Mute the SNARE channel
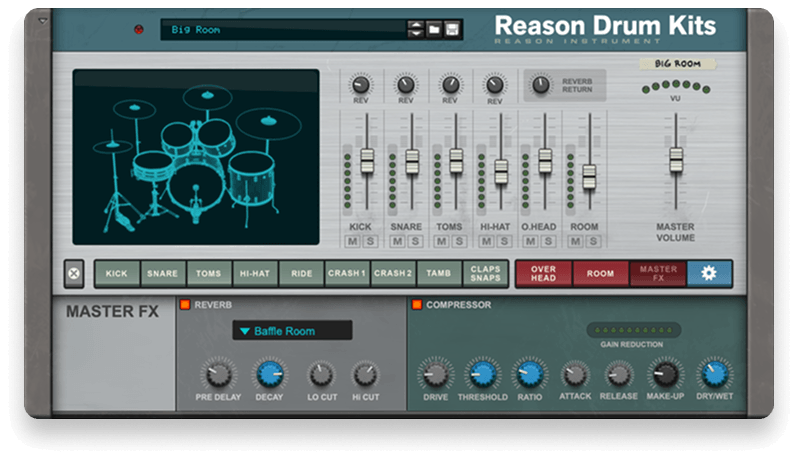This screenshot has width=798, height=459. (397, 242)
